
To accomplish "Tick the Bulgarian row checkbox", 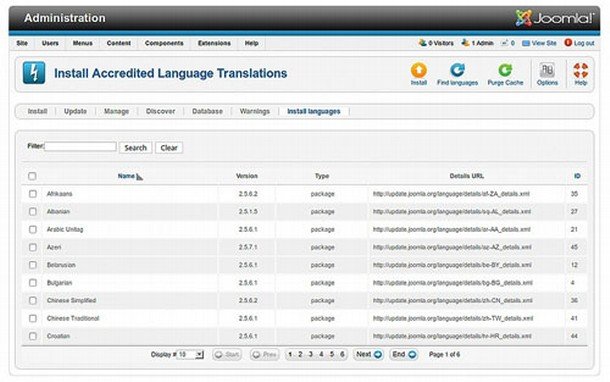I will click(33, 283).
